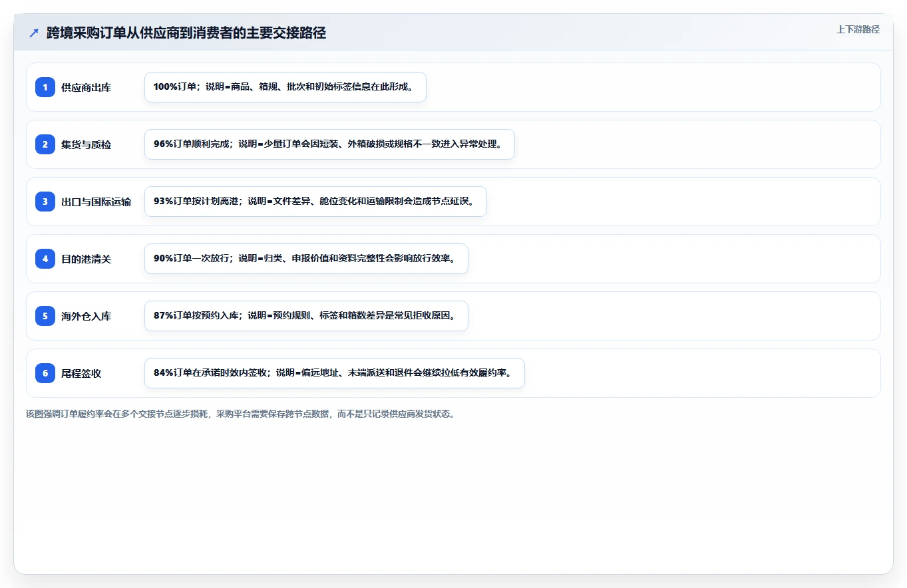Viewport: 907px width, 588px height.
Task: Click the 上下游路径 label at top right
Action: point(858,29)
